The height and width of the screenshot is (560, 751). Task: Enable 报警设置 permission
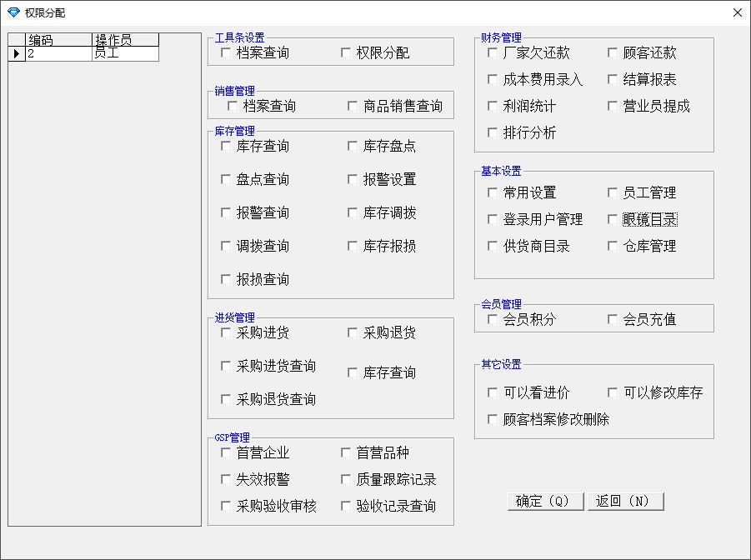353,180
